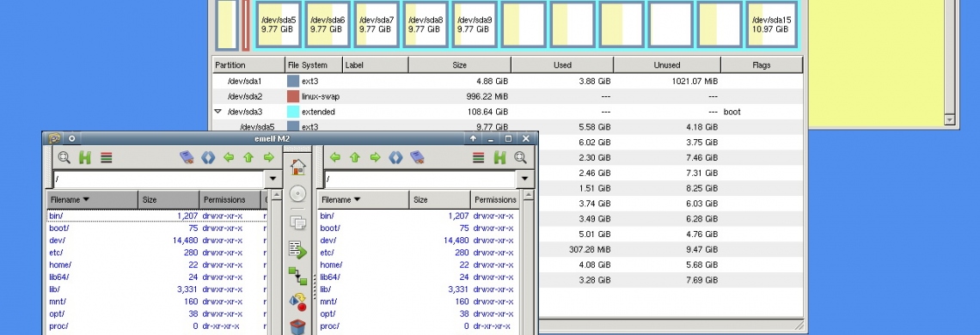980x335 pixels.
Task: Open find tool in left emelFM2 pane
Action: [64, 157]
